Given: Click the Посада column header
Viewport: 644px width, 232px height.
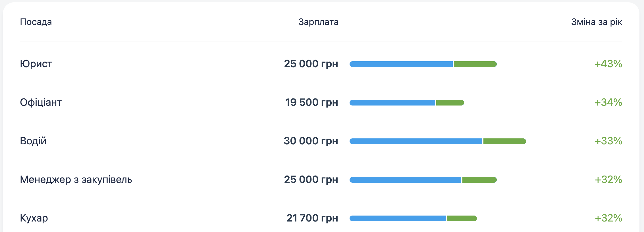Looking at the screenshot, I should coord(36,22).
